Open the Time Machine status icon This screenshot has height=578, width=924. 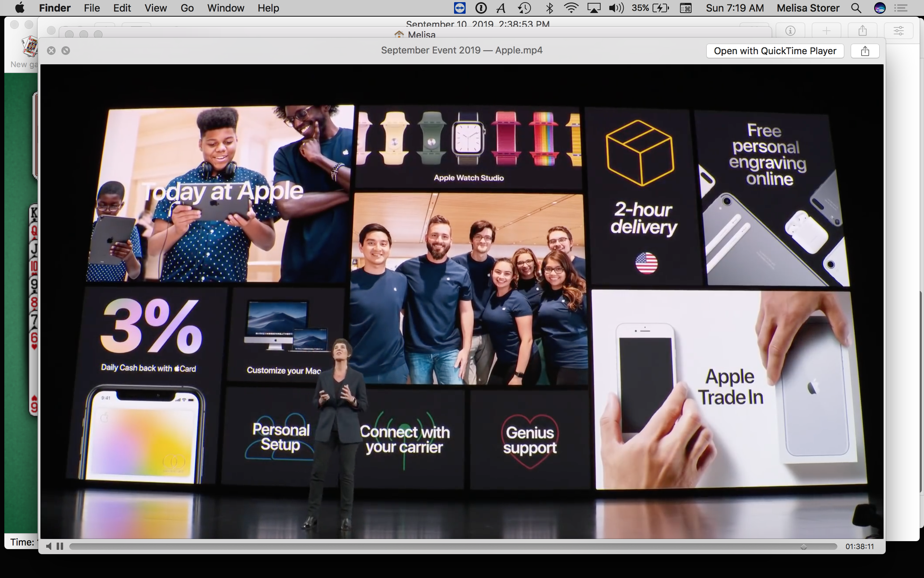point(524,8)
